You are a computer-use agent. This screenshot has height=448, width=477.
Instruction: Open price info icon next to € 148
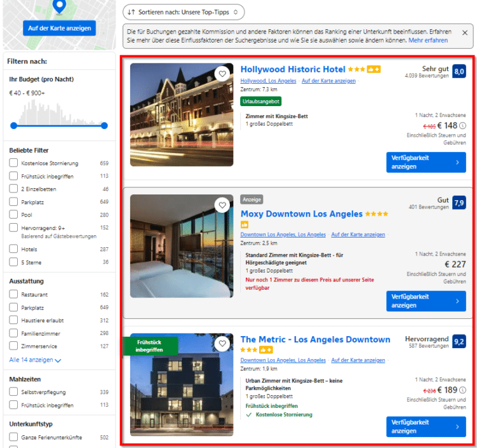tap(462, 125)
